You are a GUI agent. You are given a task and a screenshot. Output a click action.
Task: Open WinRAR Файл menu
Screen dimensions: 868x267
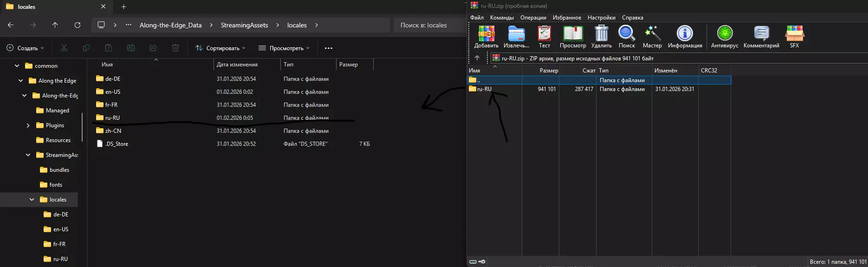(477, 18)
